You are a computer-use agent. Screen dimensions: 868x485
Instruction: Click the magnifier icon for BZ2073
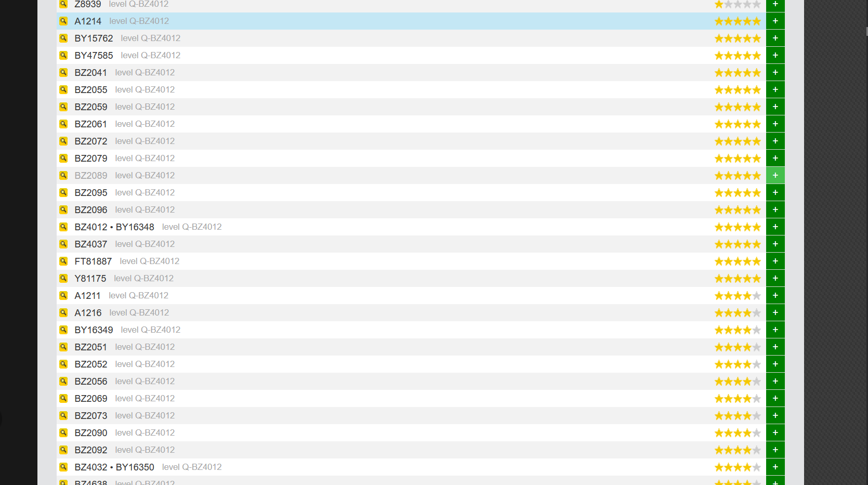[63, 416]
